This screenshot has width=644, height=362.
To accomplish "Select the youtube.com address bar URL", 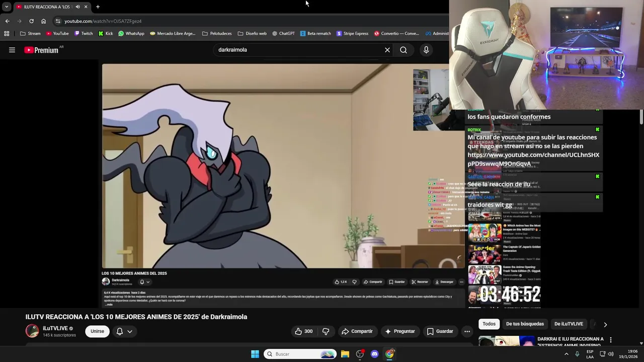I will [103, 21].
